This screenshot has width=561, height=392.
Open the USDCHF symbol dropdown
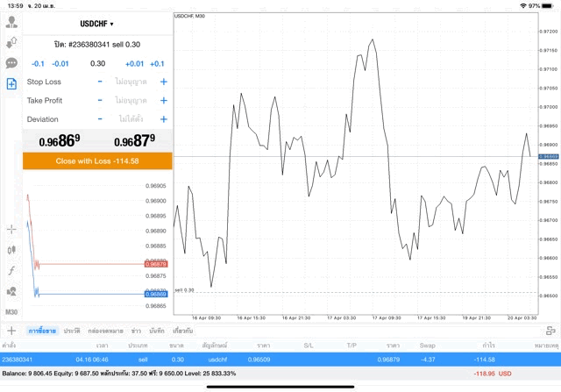97,24
